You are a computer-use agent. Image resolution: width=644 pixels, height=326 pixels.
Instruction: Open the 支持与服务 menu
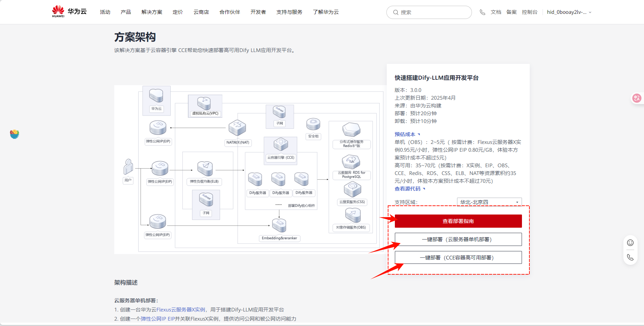(x=289, y=12)
